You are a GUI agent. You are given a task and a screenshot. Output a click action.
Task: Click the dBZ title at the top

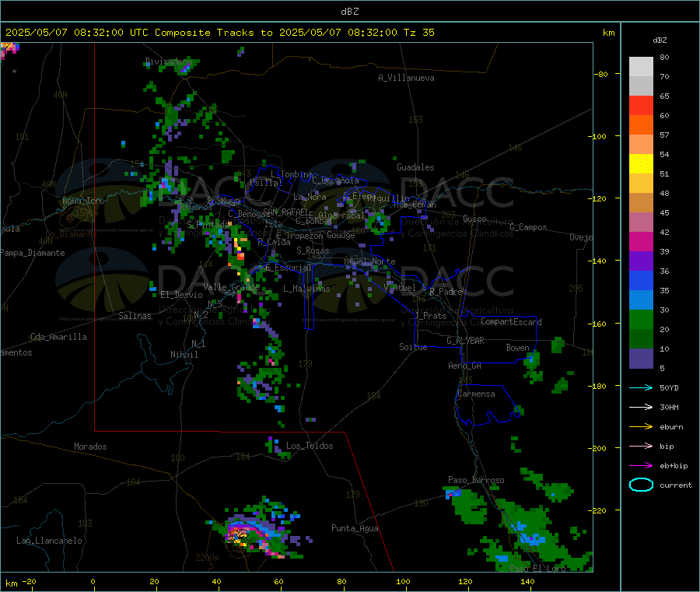click(349, 12)
